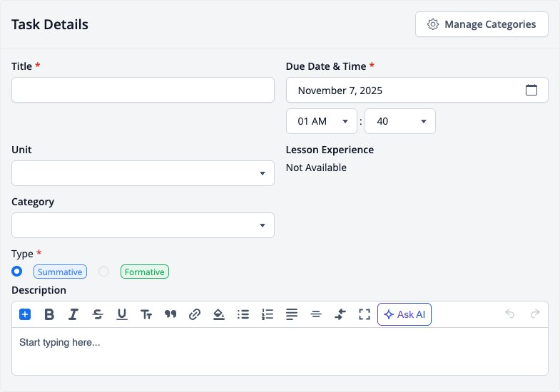Image resolution: width=560 pixels, height=392 pixels.
Task: Select the Summative radio button
Action: (17, 272)
